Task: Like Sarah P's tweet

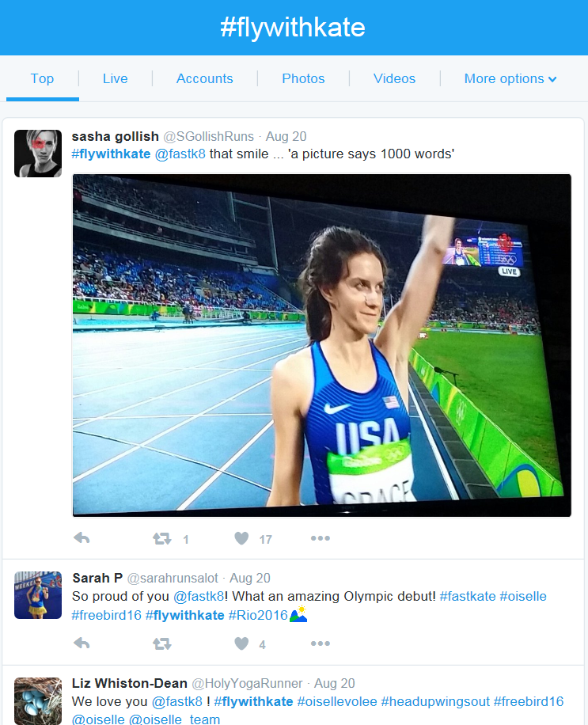Action: point(241,643)
